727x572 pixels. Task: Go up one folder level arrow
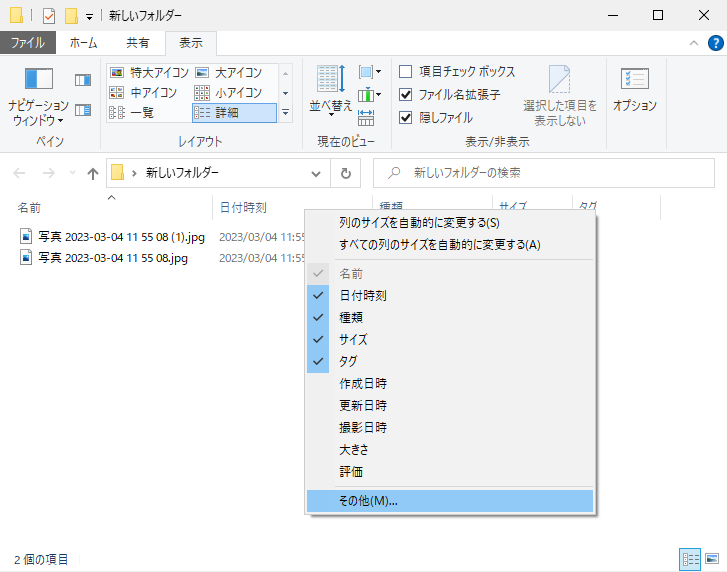click(93, 173)
